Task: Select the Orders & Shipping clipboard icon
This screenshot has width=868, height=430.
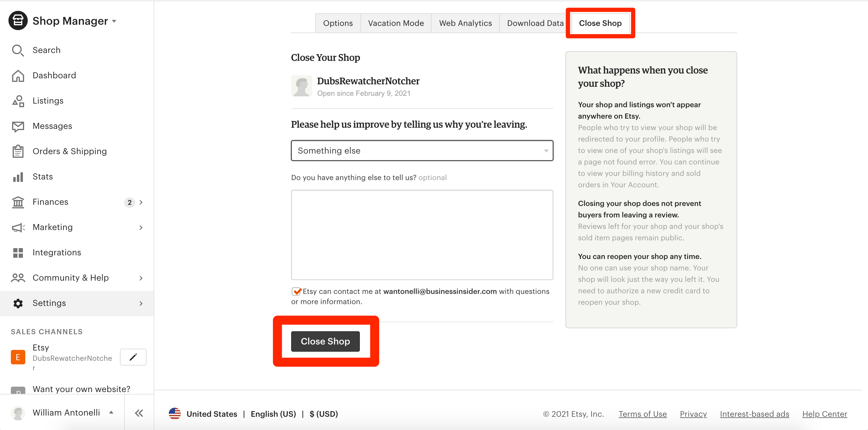Action: [18, 151]
